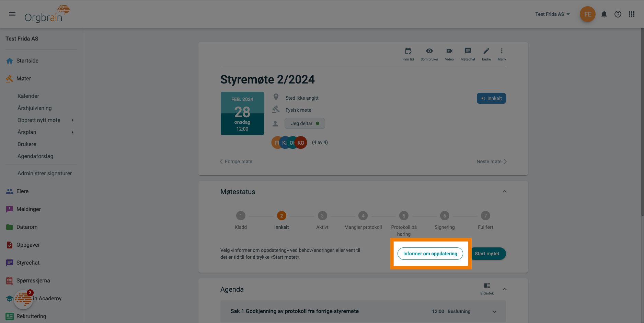644x323 pixels.
Task: Click the Orgbrain logo
Action: (x=47, y=14)
